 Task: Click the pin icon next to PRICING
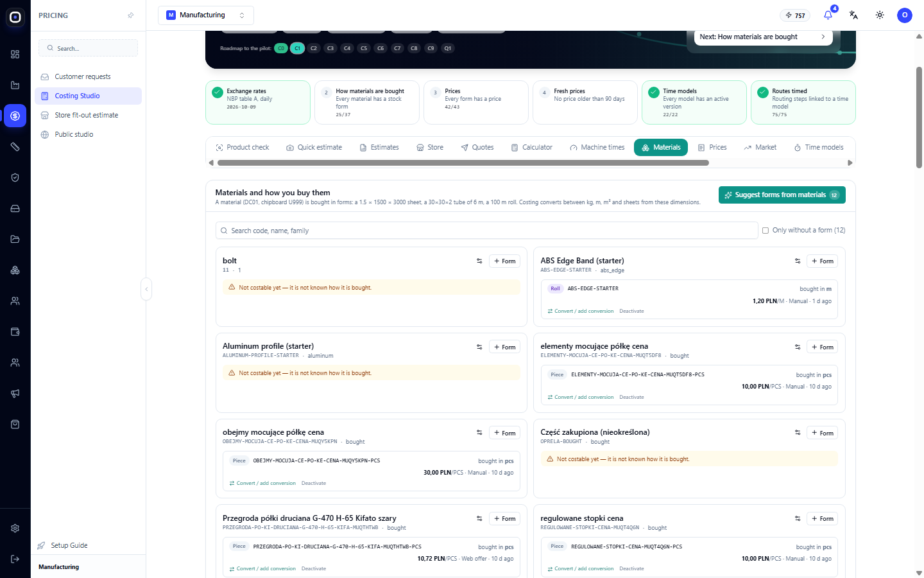pyautogui.click(x=131, y=15)
